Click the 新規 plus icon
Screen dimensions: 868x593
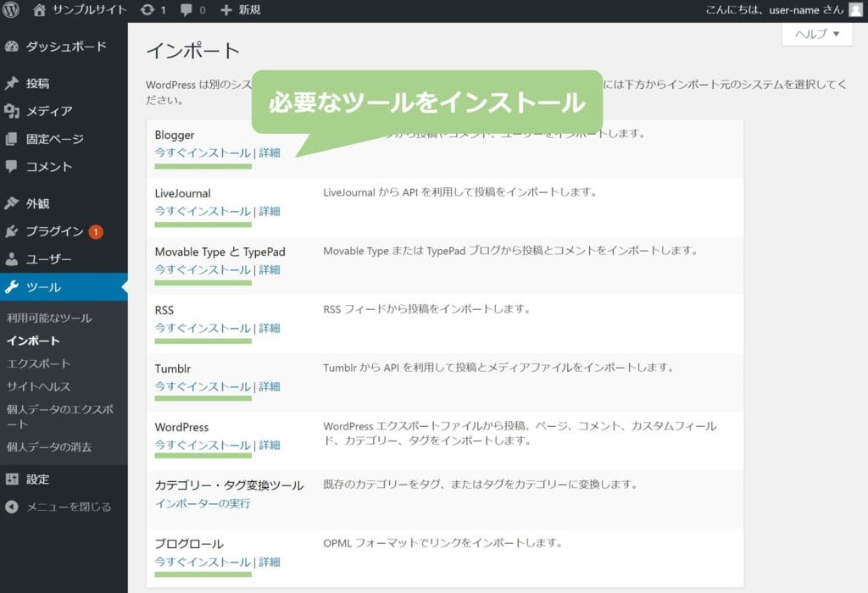coord(225,10)
